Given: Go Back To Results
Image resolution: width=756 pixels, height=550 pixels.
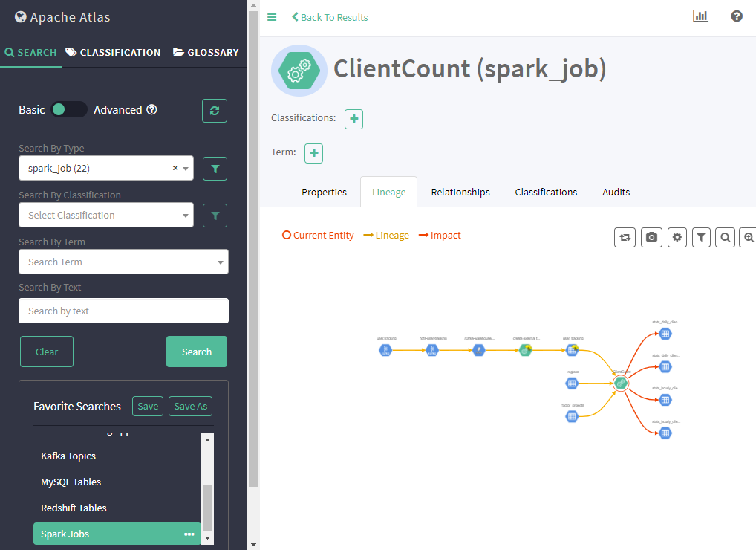Looking at the screenshot, I should pos(330,17).
